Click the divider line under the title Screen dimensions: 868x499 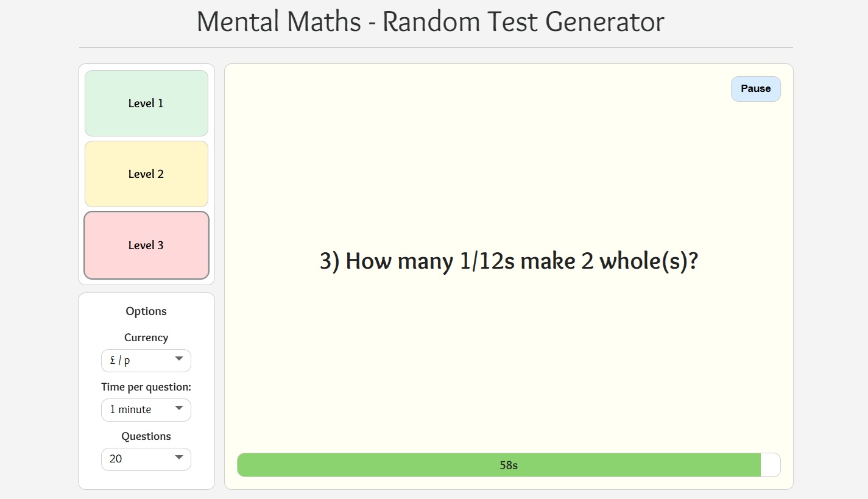click(x=436, y=47)
